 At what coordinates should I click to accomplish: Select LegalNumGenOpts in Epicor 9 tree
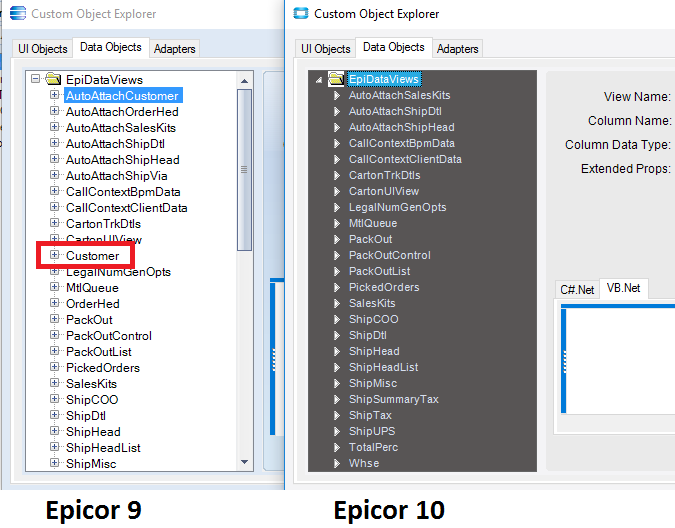click(118, 272)
